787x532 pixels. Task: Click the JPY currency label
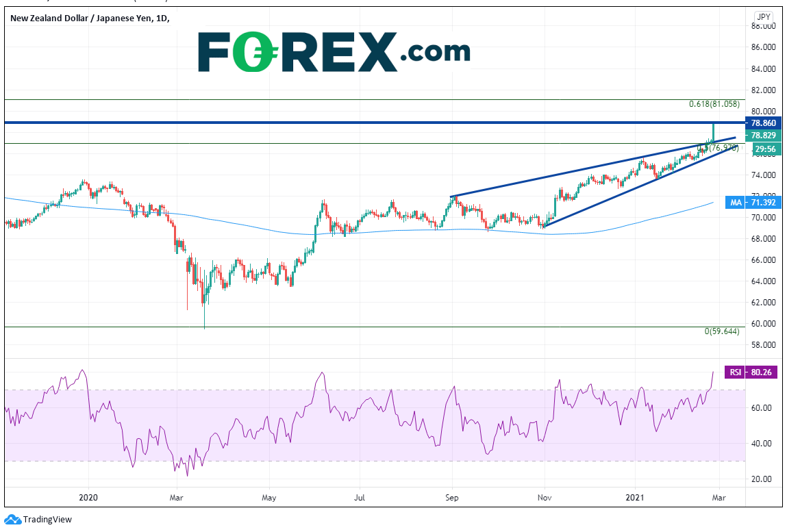764,16
